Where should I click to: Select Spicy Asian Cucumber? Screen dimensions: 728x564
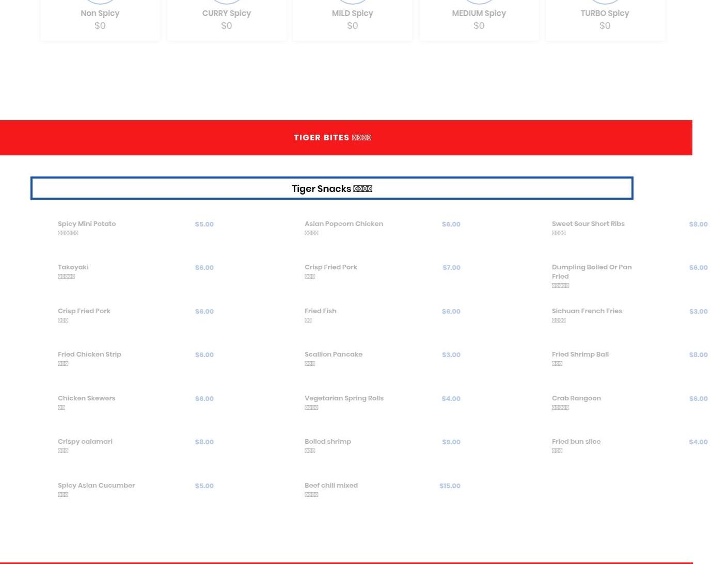tap(97, 486)
